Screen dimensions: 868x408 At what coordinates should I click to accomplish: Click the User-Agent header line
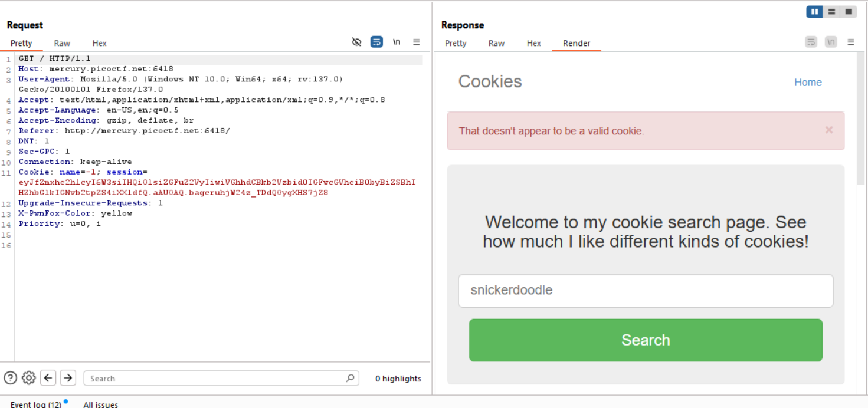181,84
